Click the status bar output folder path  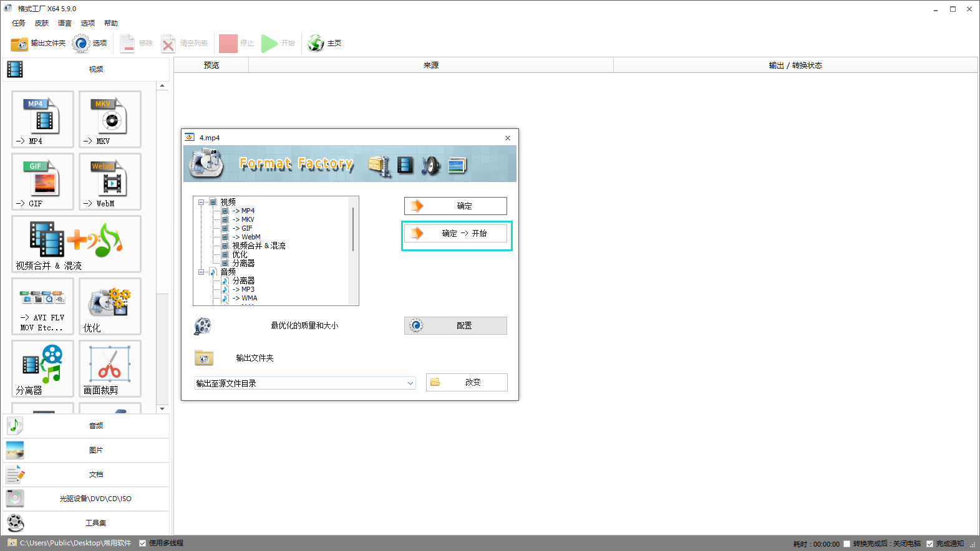coord(75,543)
